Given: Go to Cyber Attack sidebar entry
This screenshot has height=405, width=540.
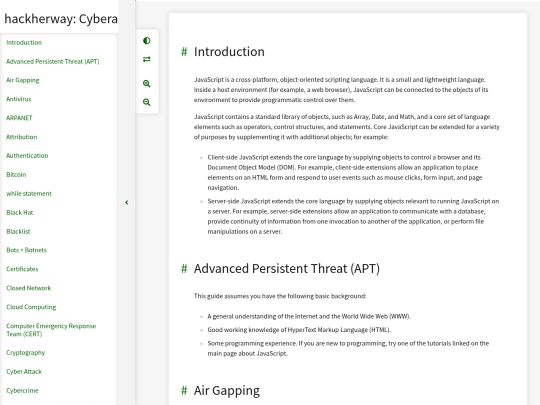Looking at the screenshot, I should (24, 372).
